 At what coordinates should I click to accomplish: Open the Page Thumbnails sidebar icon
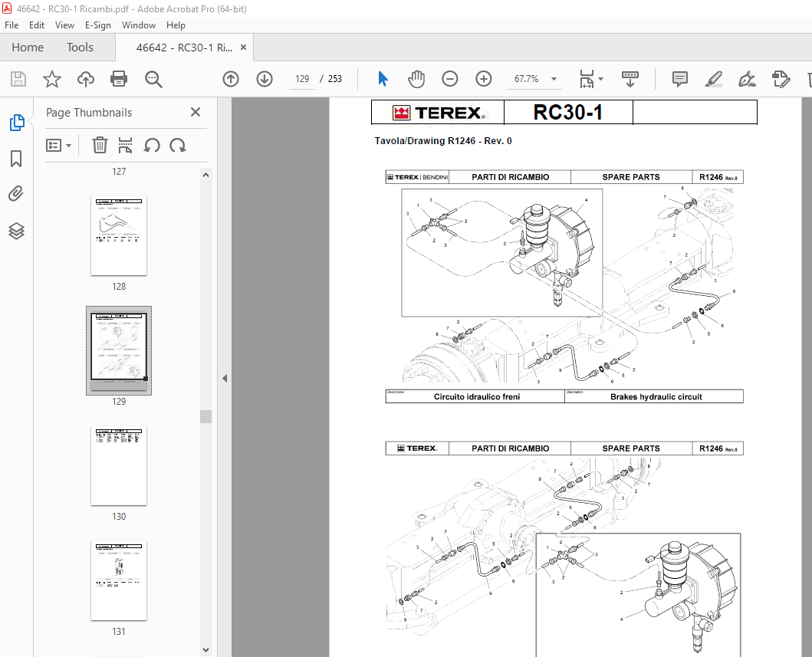(x=17, y=123)
